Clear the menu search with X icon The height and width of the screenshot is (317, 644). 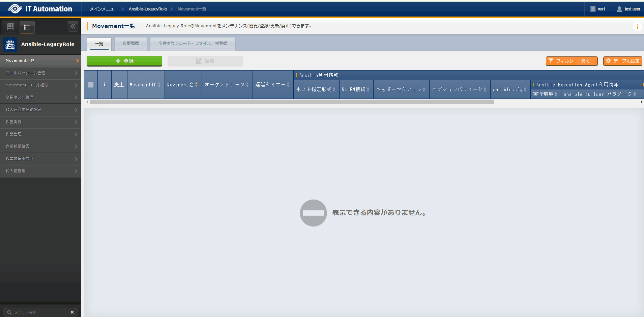click(x=72, y=312)
